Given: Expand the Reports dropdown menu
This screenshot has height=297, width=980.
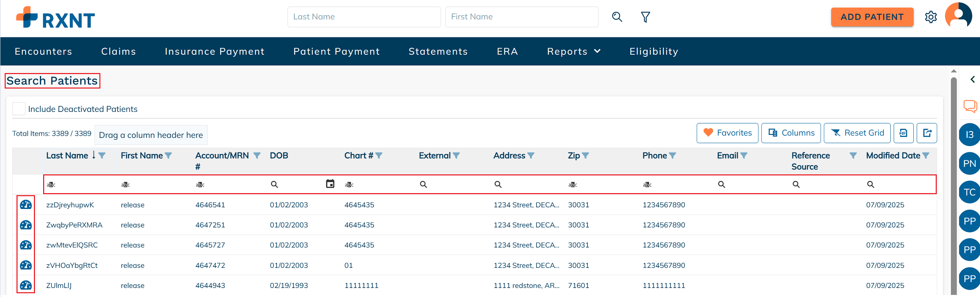Looking at the screenshot, I should (574, 51).
